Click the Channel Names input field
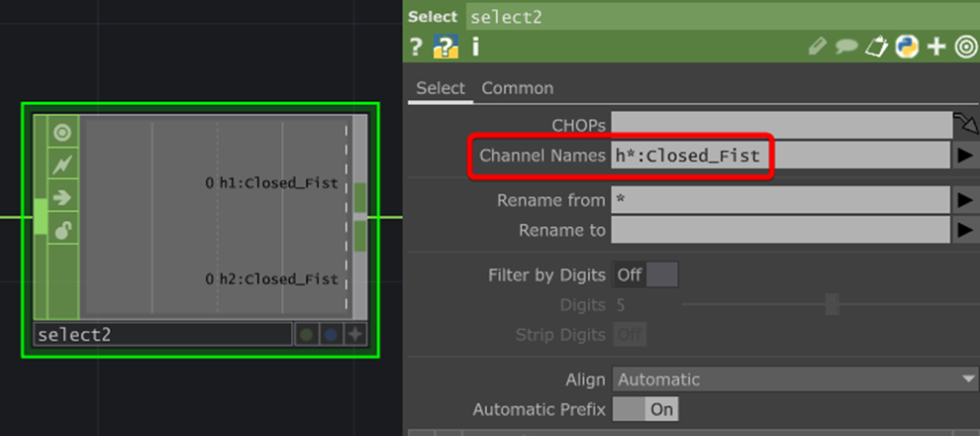The width and height of the screenshot is (980, 436). tap(690, 156)
